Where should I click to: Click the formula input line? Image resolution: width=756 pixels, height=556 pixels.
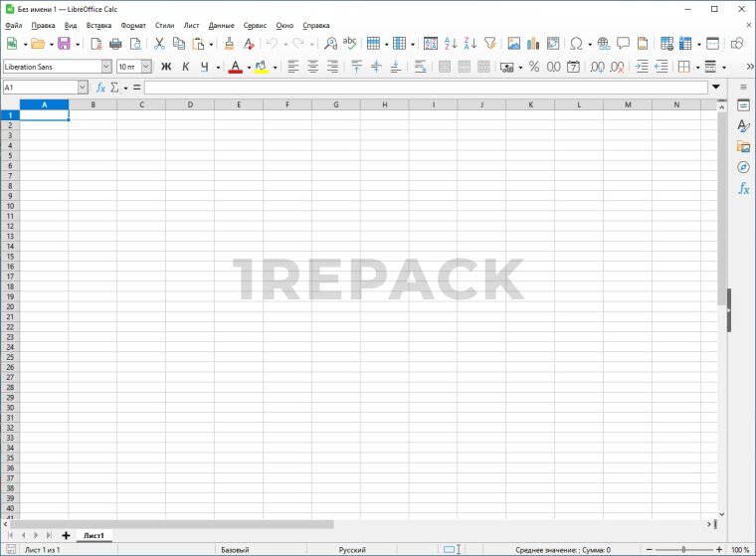(x=426, y=88)
